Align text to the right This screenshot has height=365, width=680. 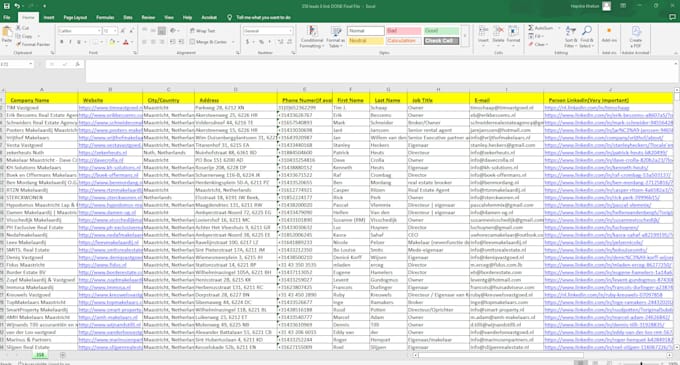coord(161,42)
